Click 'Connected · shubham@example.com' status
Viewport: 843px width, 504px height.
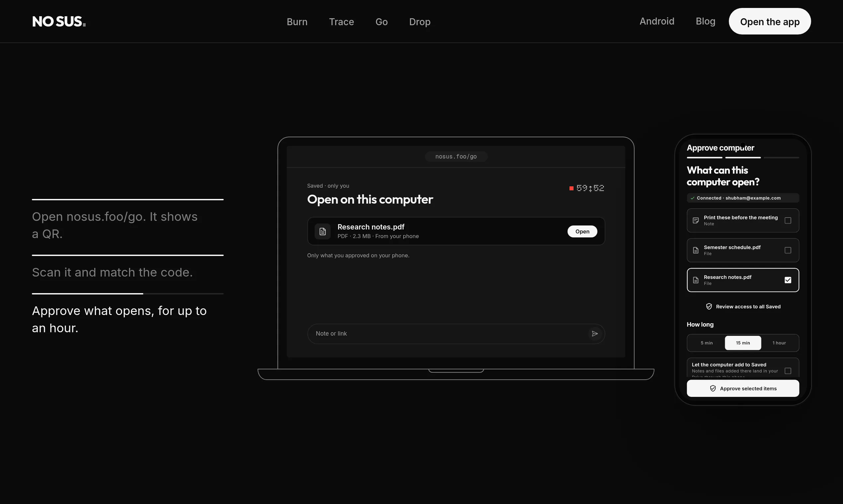tap(743, 198)
